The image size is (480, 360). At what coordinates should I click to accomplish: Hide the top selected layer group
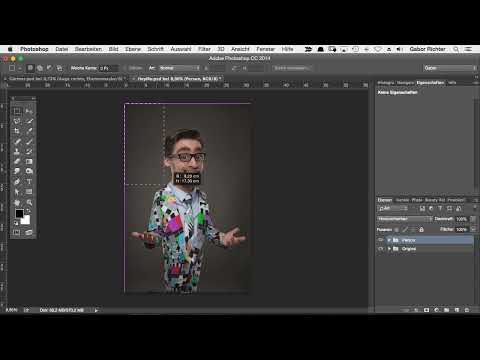point(380,240)
